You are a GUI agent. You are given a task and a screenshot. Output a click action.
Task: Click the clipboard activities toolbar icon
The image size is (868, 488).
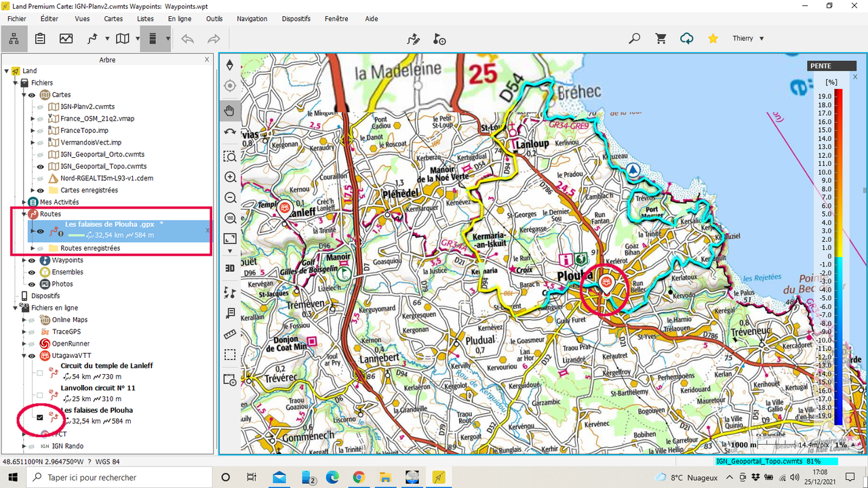(40, 39)
